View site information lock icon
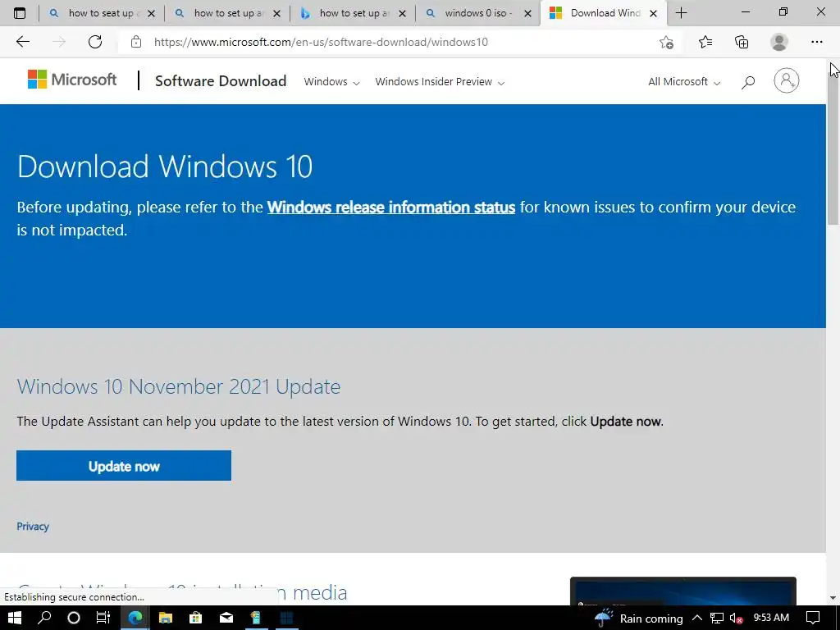 click(x=136, y=42)
